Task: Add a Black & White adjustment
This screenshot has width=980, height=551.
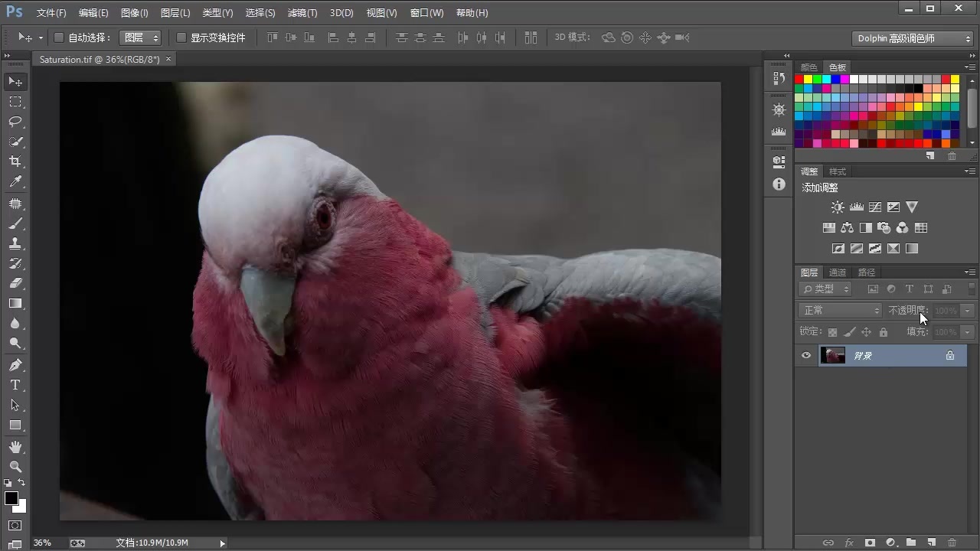Action: pyautogui.click(x=865, y=228)
